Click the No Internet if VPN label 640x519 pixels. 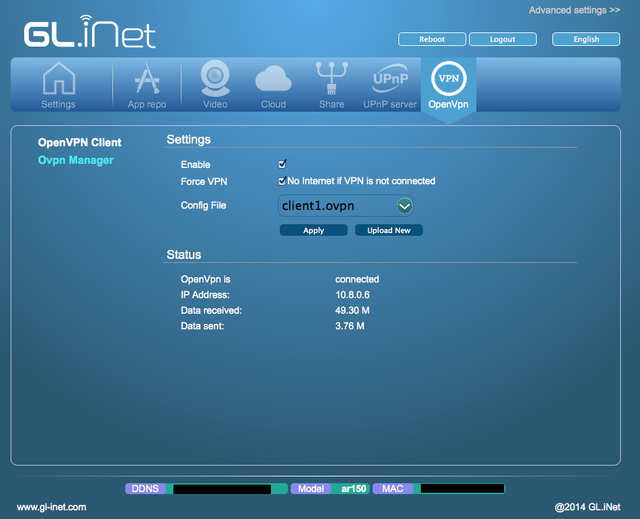pyautogui.click(x=361, y=181)
